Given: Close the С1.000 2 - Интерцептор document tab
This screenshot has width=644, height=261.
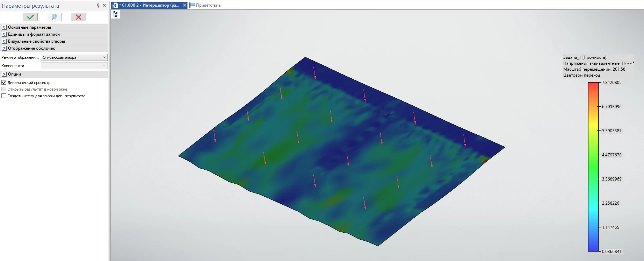Looking at the screenshot, I should 184,5.
